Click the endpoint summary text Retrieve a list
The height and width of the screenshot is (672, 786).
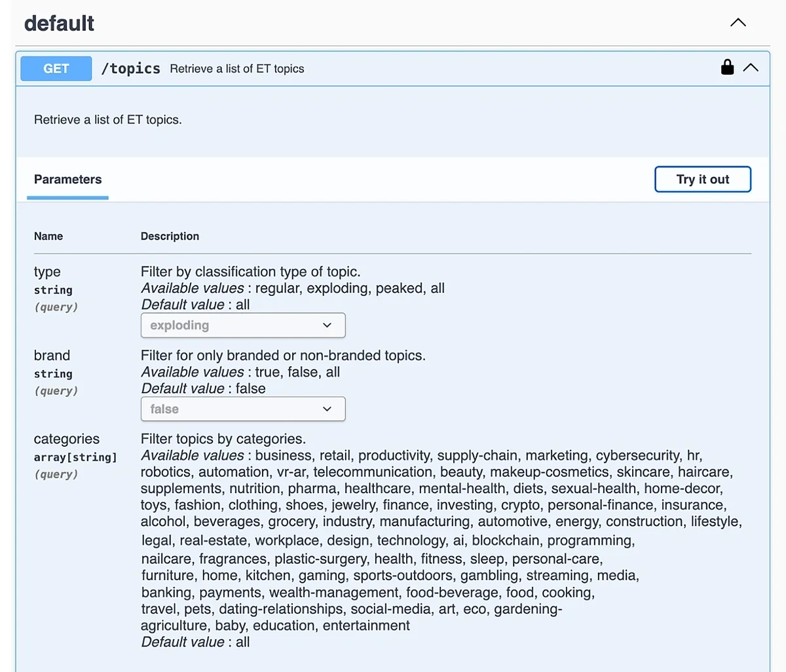[236, 68]
